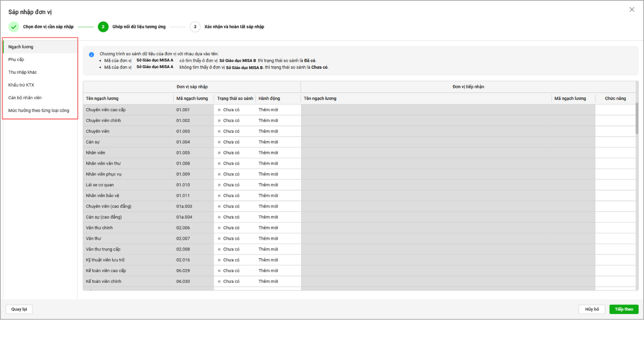
Task: Close the Sáp nhập đơn vị dialog
Action: click(x=632, y=9)
